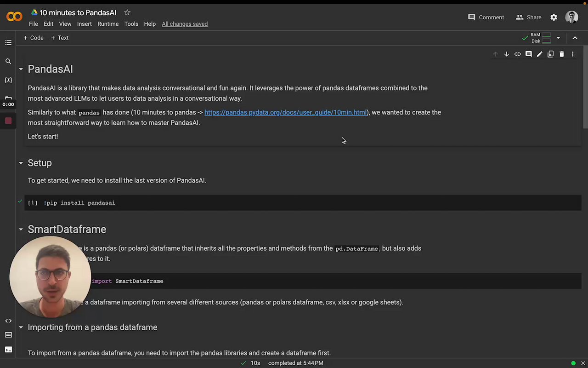Viewport: 588px width, 368px height.
Task: Open the pandas 10min user guide link
Action: pyautogui.click(x=285, y=112)
